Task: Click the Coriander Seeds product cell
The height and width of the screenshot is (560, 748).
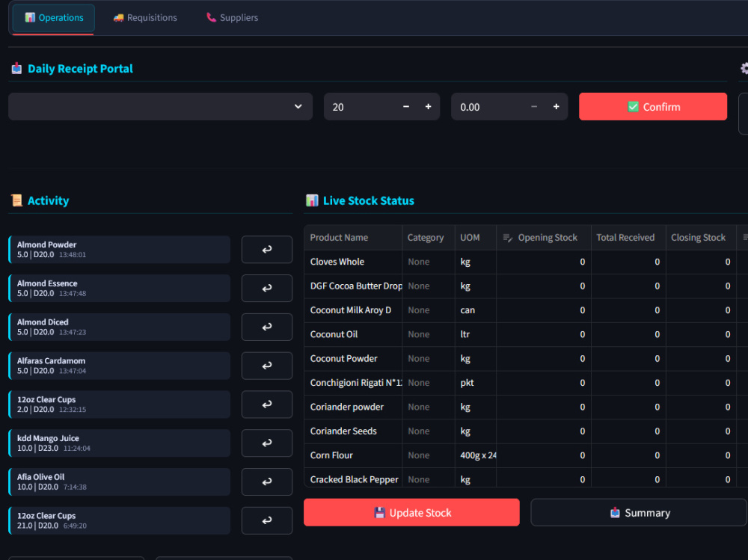Action: (353, 431)
